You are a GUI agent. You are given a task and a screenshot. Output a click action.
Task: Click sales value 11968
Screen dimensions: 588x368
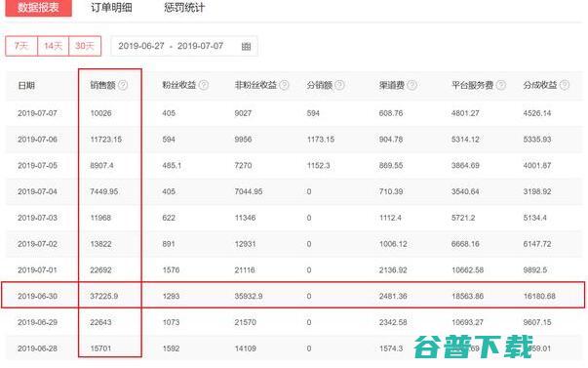point(100,218)
